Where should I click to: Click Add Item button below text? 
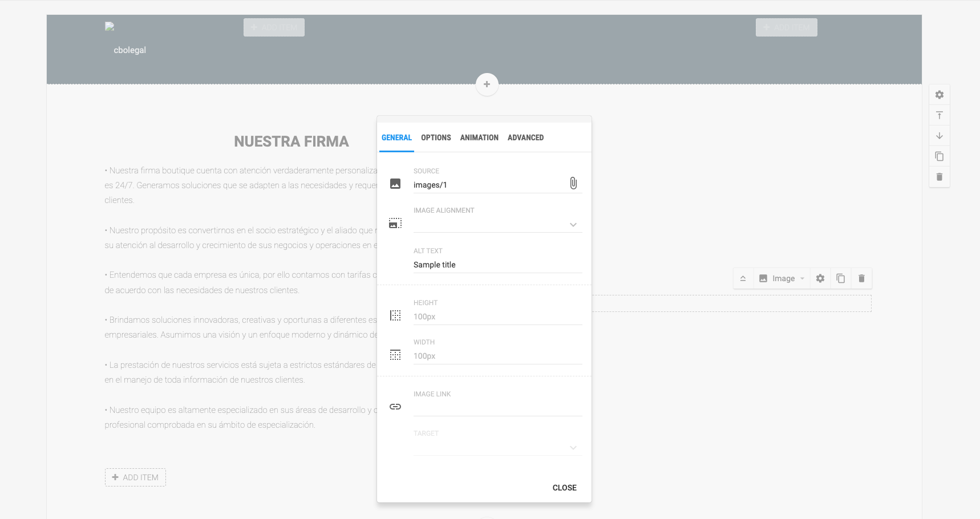pos(135,477)
